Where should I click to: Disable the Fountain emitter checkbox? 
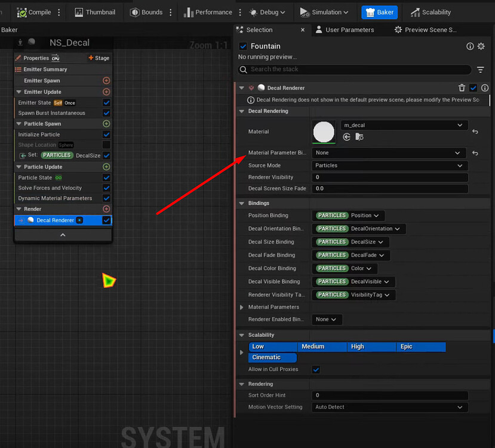(x=242, y=46)
